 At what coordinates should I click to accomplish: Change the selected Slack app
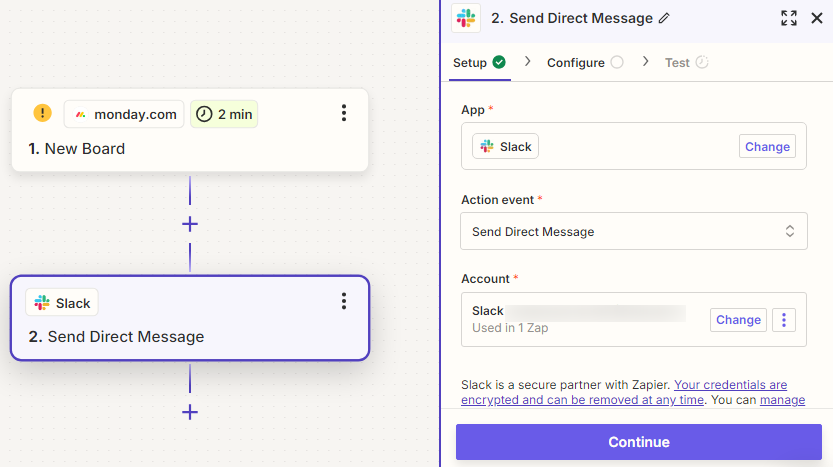click(x=767, y=147)
